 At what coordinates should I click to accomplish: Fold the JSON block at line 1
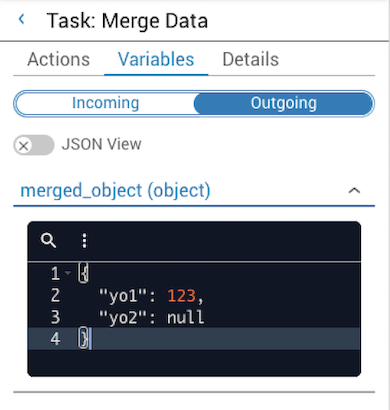coord(68,273)
